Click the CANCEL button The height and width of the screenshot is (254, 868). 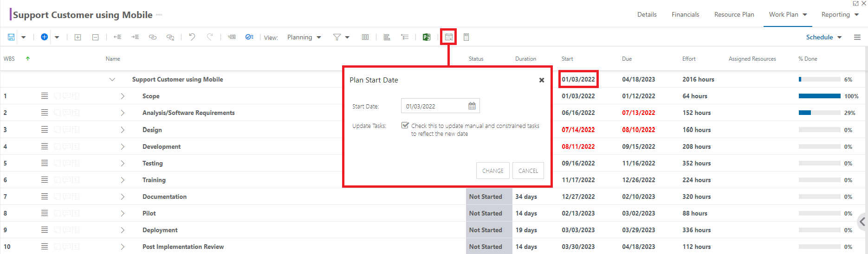point(528,171)
